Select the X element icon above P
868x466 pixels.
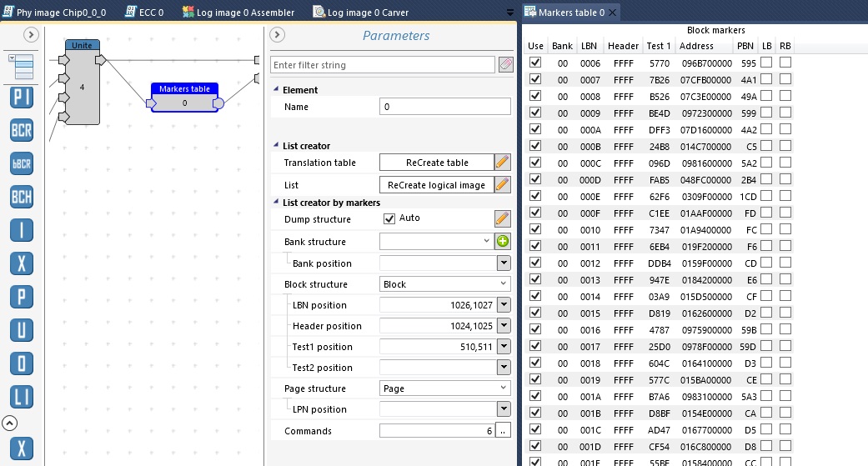22,263
